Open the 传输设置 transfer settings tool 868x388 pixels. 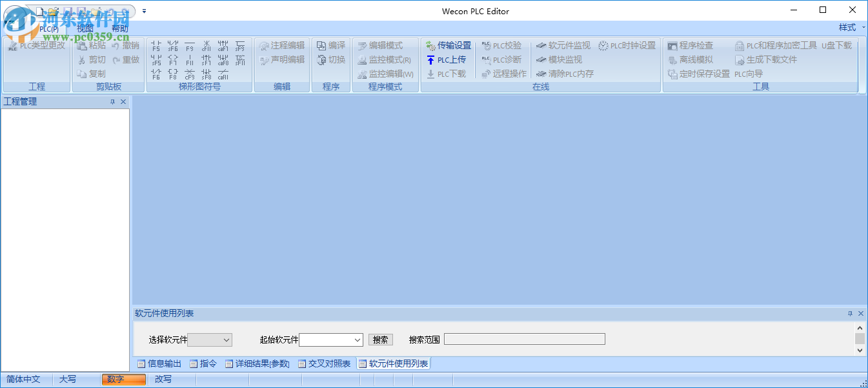pos(449,45)
